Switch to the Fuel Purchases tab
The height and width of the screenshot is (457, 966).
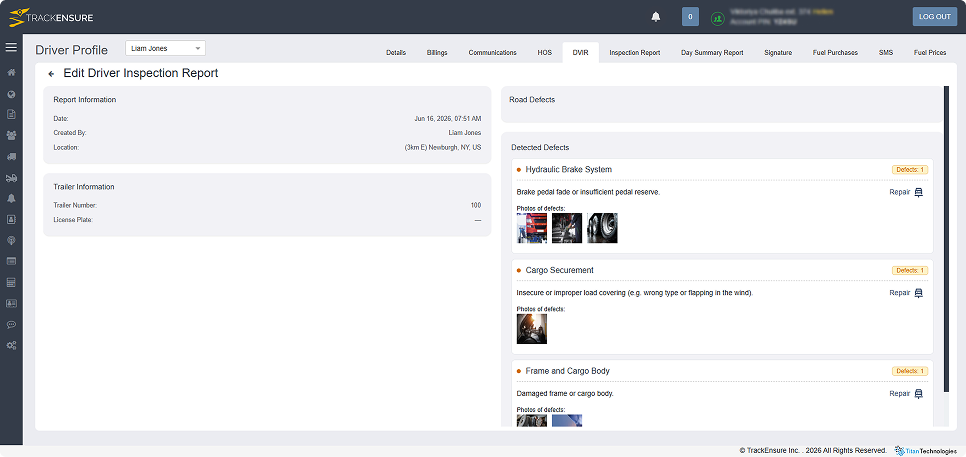tap(835, 53)
